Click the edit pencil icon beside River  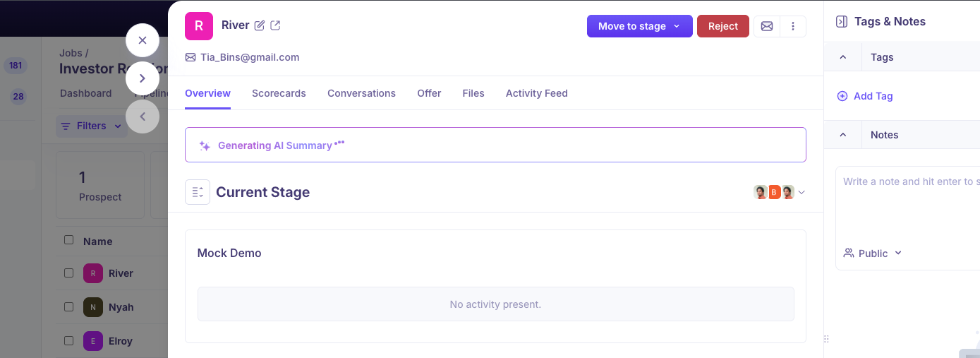[260, 25]
